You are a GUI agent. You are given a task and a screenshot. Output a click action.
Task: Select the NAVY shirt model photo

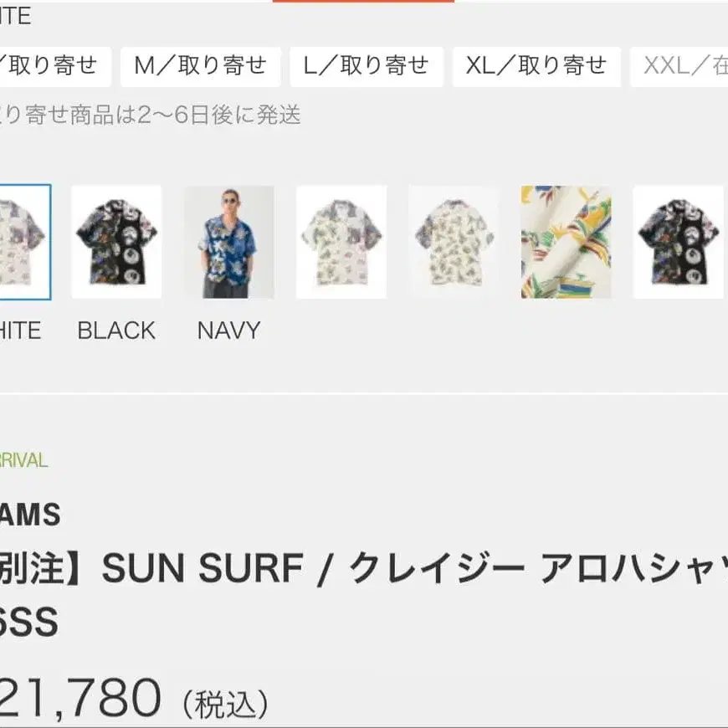tap(229, 242)
